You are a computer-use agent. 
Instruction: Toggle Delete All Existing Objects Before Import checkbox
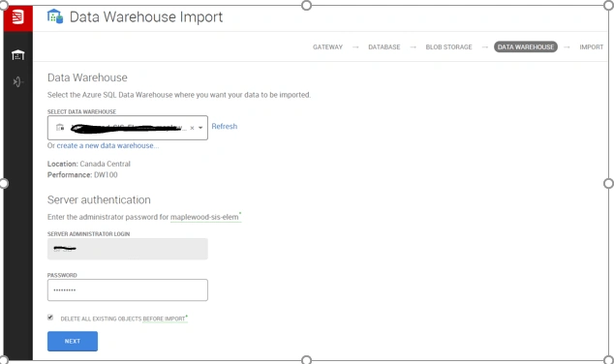tap(50, 318)
